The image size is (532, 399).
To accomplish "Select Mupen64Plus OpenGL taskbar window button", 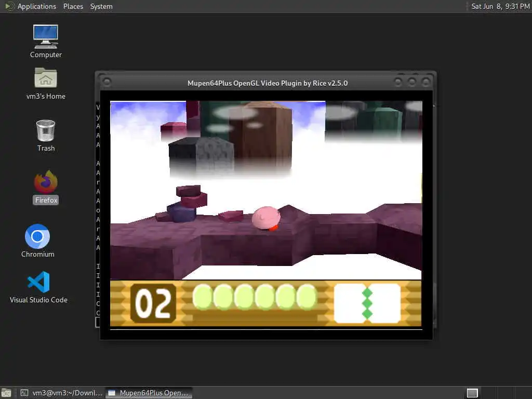I will (x=149, y=393).
